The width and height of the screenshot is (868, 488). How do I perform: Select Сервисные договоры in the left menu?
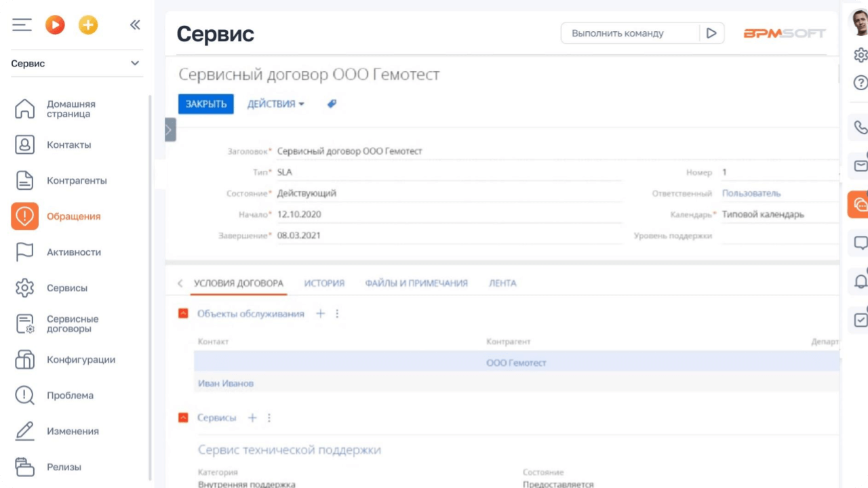pyautogui.click(x=72, y=323)
